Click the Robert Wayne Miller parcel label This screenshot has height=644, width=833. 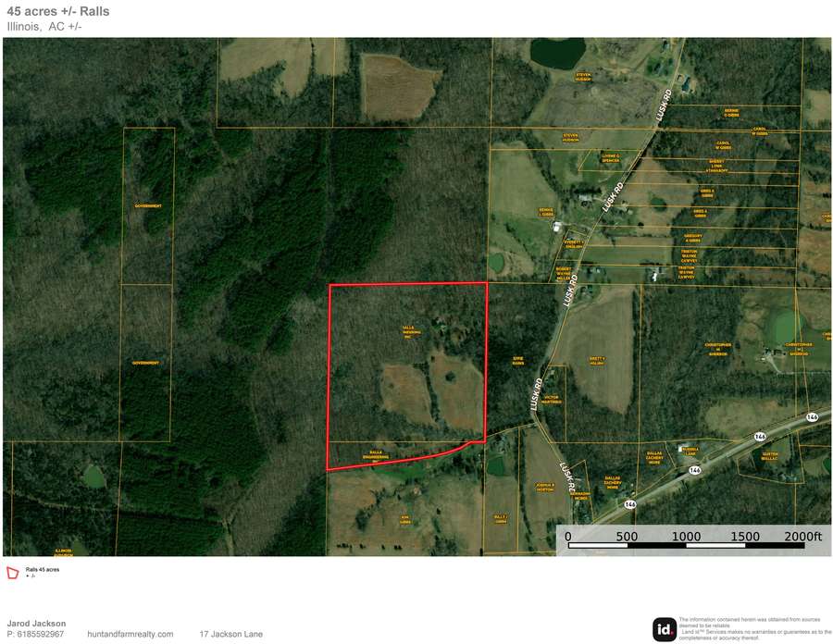point(563,273)
